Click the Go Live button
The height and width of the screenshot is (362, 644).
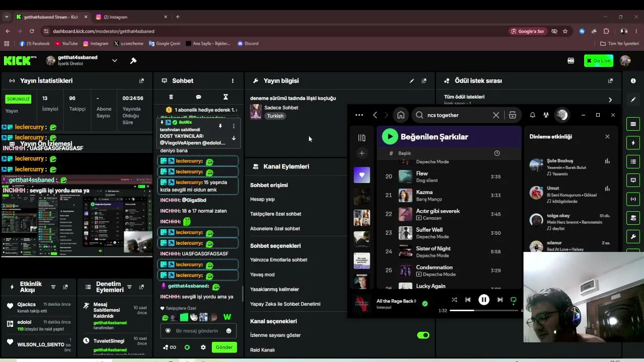598,61
